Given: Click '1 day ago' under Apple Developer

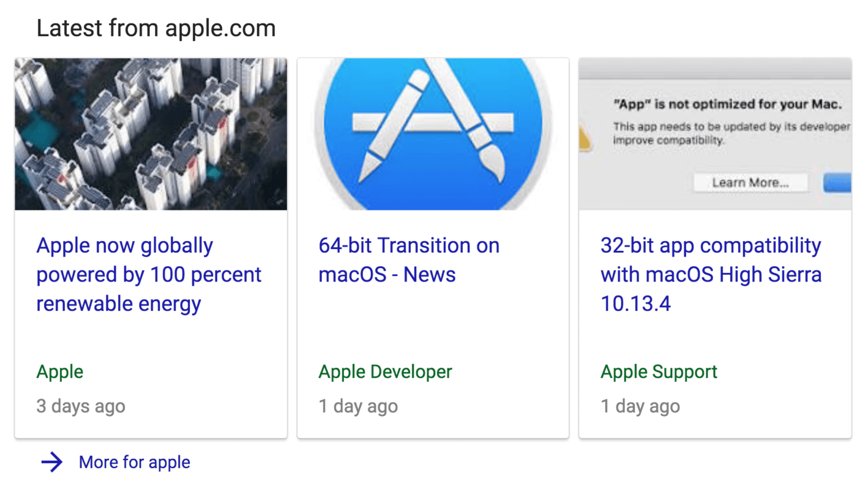Looking at the screenshot, I should (358, 406).
